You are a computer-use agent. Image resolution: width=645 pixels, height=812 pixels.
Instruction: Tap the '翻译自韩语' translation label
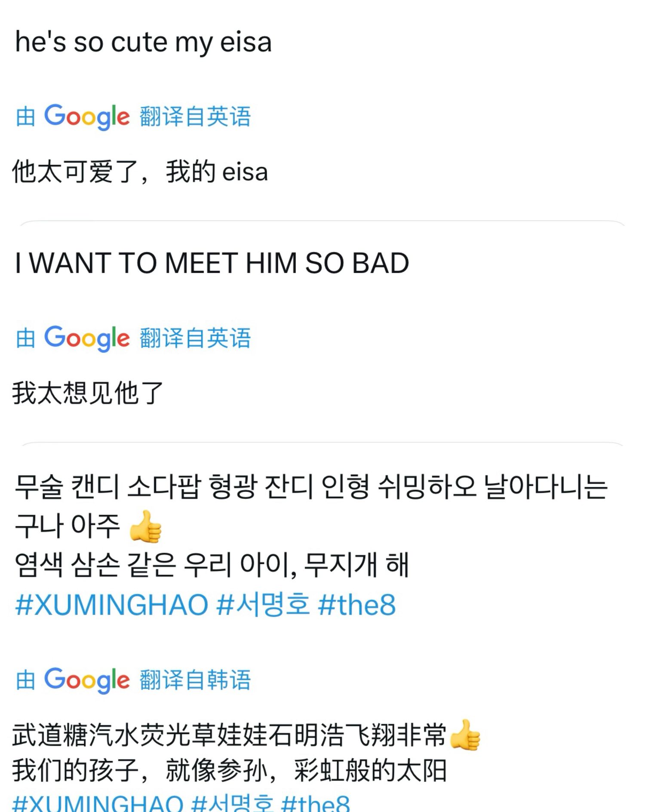point(195,680)
